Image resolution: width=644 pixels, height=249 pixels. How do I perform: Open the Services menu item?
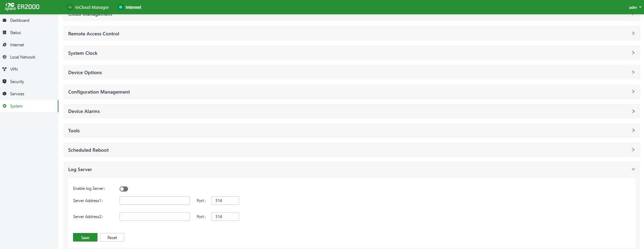(x=29, y=94)
